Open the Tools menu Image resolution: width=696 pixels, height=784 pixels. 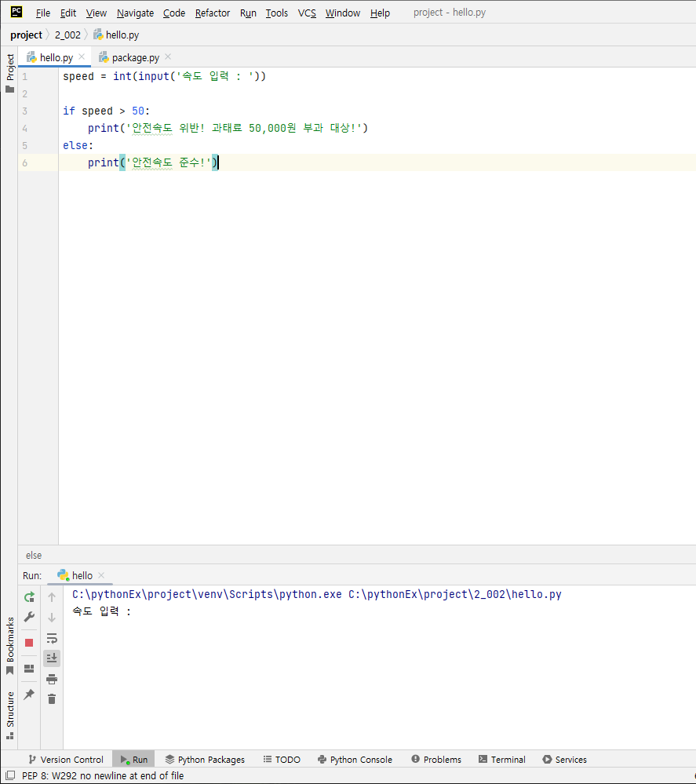click(x=276, y=13)
